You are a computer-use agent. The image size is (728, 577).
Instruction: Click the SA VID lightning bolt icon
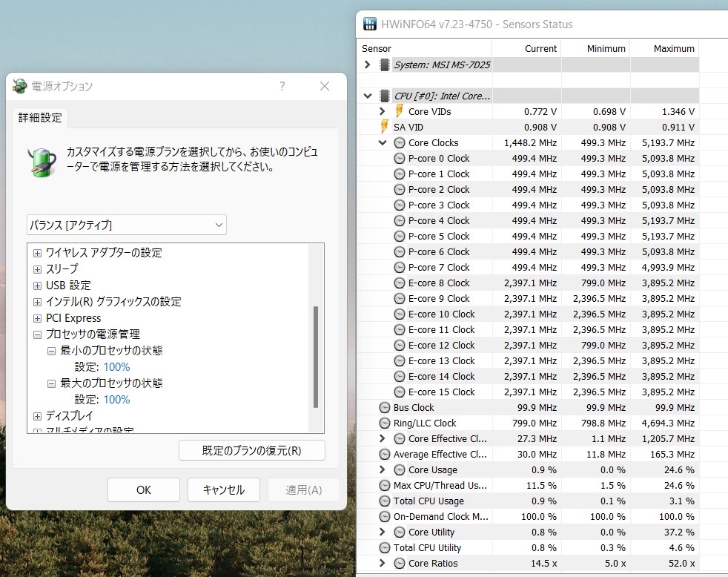(x=385, y=126)
